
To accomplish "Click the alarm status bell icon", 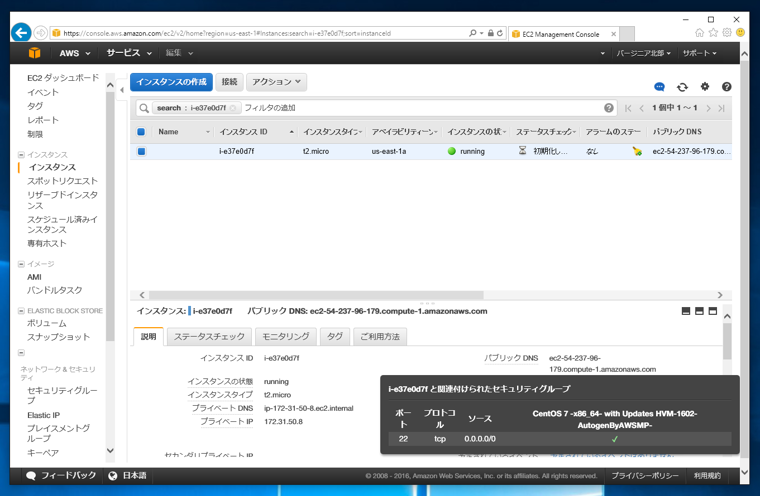I will pos(637,151).
